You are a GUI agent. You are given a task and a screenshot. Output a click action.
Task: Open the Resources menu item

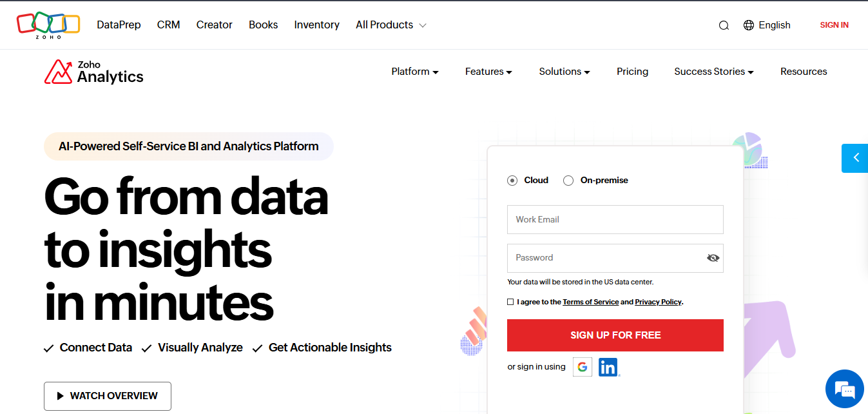click(x=804, y=72)
